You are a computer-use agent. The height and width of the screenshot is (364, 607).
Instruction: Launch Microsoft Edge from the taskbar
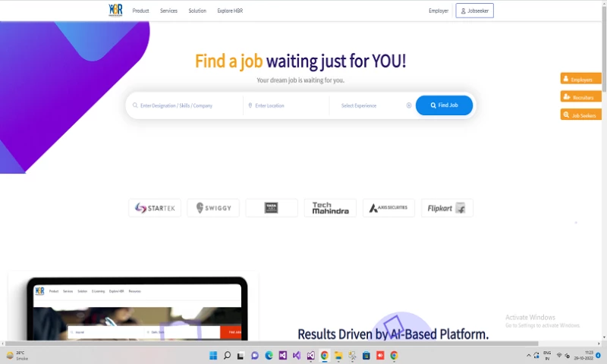click(269, 356)
